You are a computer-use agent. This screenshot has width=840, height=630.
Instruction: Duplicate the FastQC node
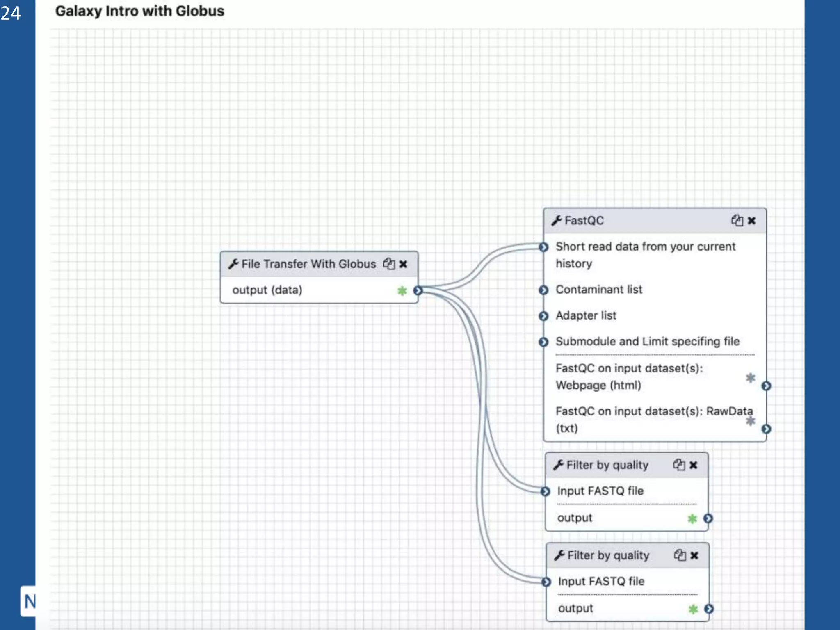pos(737,221)
